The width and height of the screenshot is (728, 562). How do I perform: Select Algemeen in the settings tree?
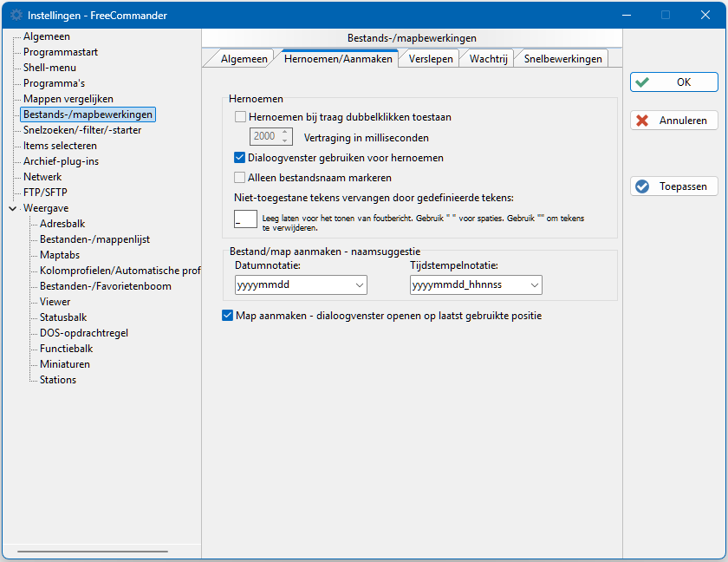47,36
